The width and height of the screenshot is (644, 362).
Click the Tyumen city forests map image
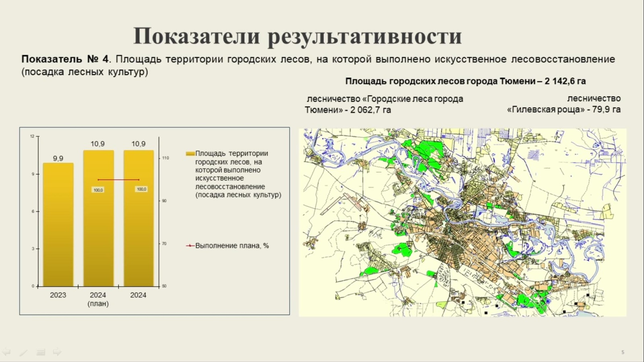(462, 222)
